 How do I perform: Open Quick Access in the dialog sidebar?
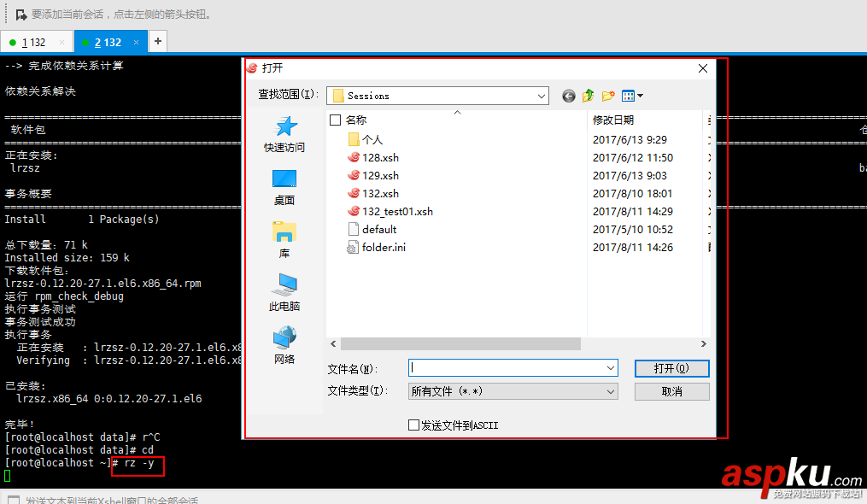[x=284, y=134]
